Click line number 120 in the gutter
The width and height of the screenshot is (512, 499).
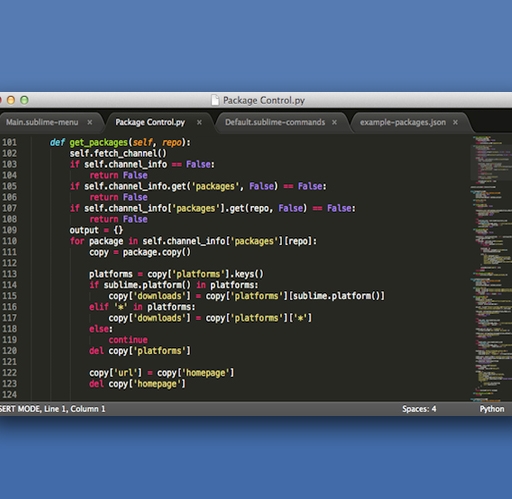click(x=9, y=351)
